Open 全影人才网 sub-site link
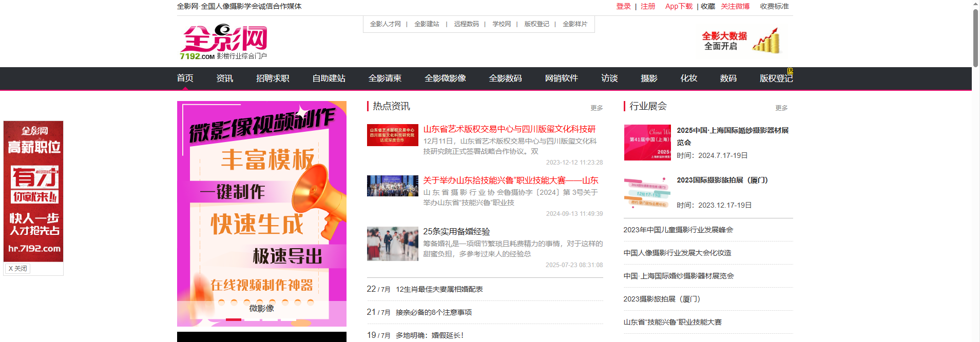Viewport: 980px width, 342px height. pos(385,24)
